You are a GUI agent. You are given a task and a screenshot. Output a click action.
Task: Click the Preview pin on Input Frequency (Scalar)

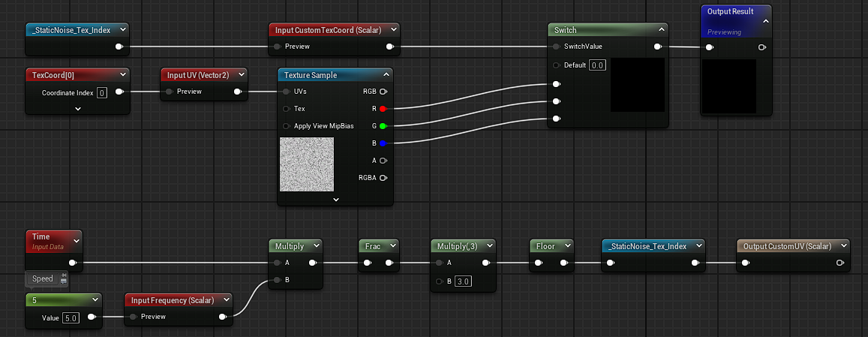click(134, 317)
